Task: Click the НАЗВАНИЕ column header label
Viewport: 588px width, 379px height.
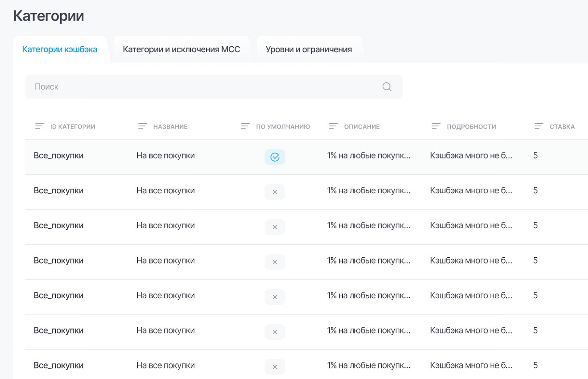Action: click(170, 127)
